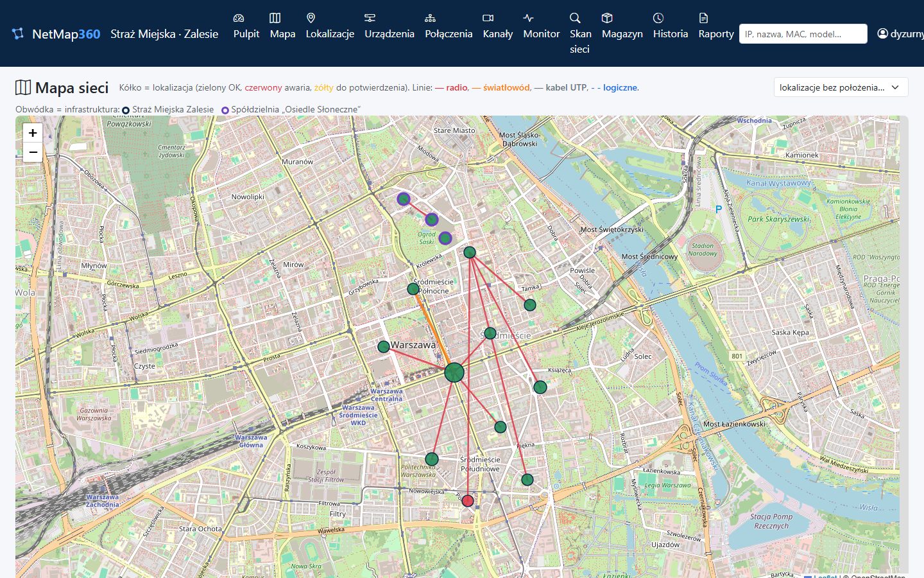The height and width of the screenshot is (578, 924).
Task: Open the Kanały camera icon
Action: pos(488,18)
